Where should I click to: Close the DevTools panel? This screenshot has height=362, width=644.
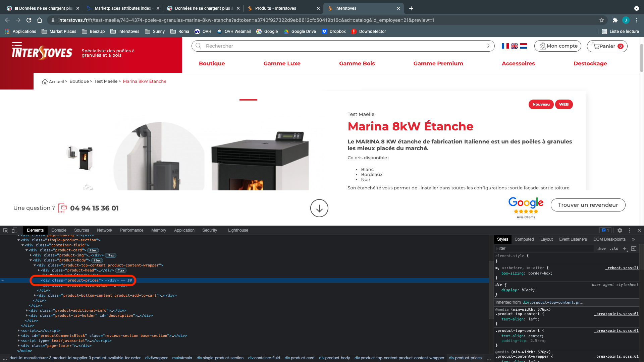(x=639, y=230)
